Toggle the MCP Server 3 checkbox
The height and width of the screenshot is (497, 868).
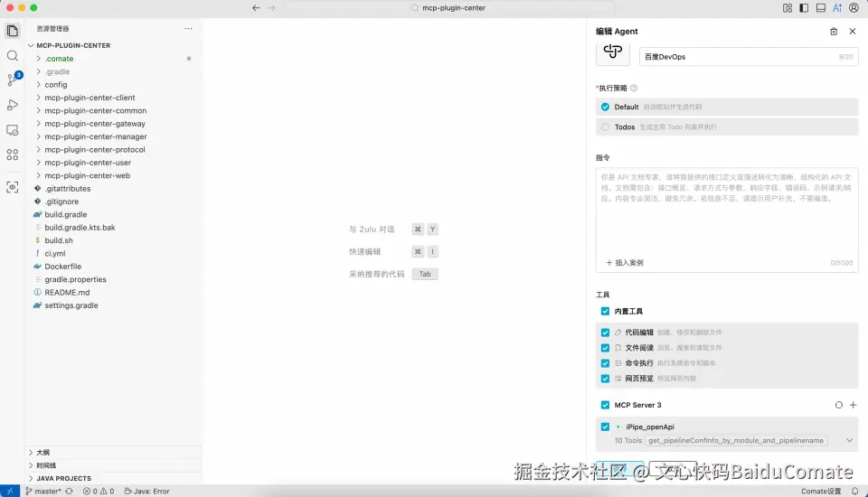coord(605,405)
